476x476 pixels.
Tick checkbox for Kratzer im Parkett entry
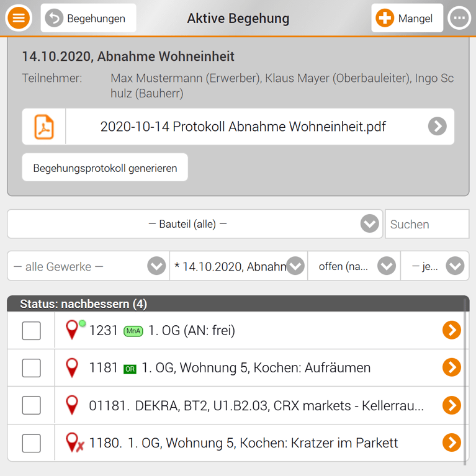coord(31,443)
